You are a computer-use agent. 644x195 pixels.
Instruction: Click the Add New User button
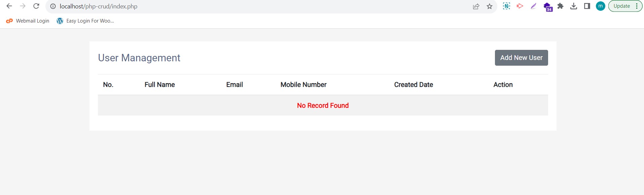click(x=521, y=58)
